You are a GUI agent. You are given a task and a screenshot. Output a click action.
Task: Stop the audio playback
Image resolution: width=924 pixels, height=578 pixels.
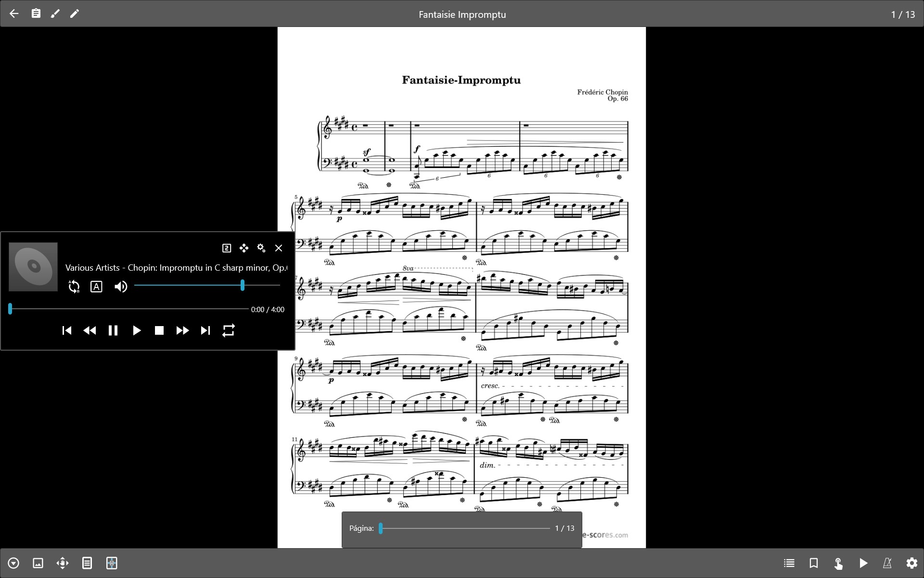click(159, 330)
